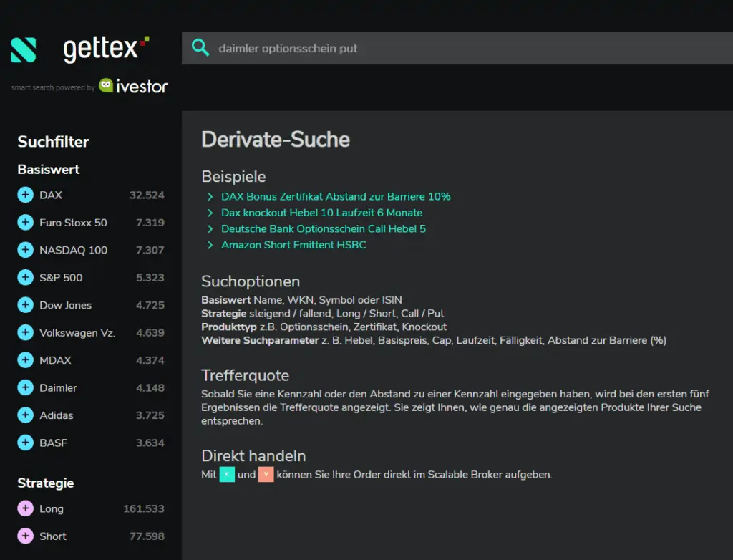733x560 pixels.
Task: Open example DAX Bonus Zertifikat Abstand zur Barriere
Action: click(336, 196)
